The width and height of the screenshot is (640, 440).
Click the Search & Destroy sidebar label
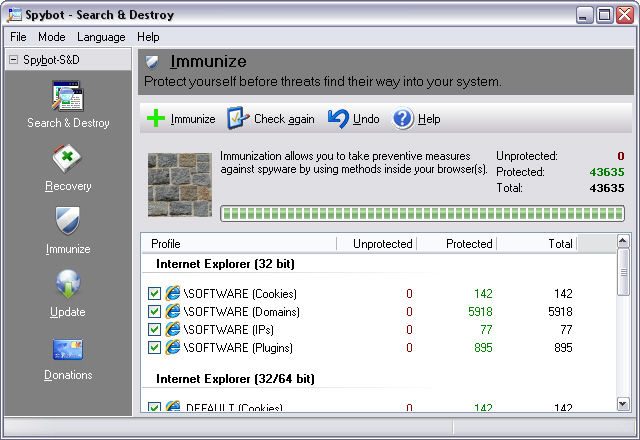[68, 123]
